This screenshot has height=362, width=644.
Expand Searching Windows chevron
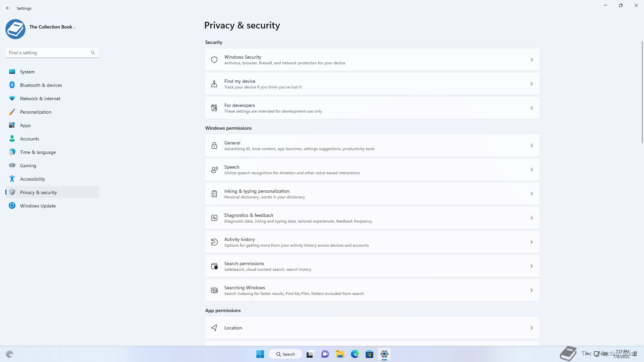pyautogui.click(x=532, y=290)
